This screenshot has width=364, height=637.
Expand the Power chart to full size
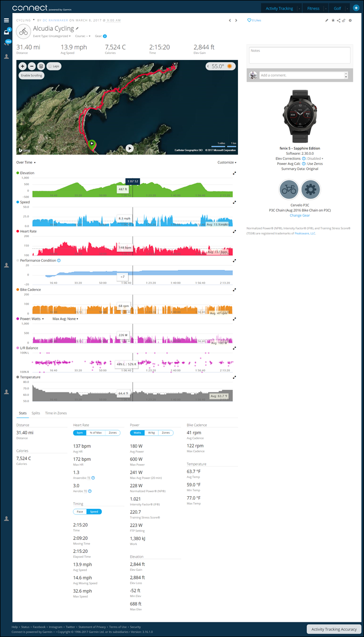point(235,319)
